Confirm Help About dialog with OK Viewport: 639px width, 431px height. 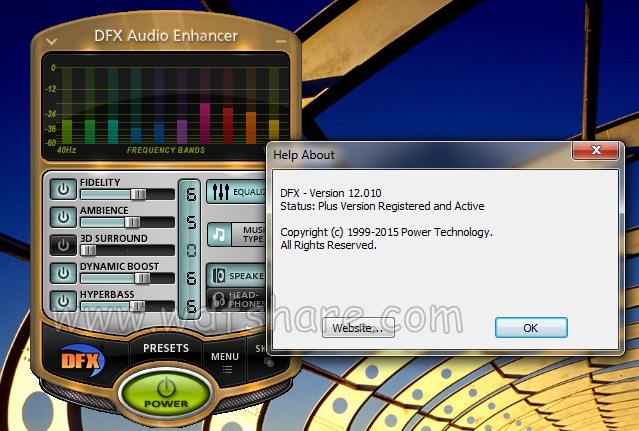pos(531,328)
